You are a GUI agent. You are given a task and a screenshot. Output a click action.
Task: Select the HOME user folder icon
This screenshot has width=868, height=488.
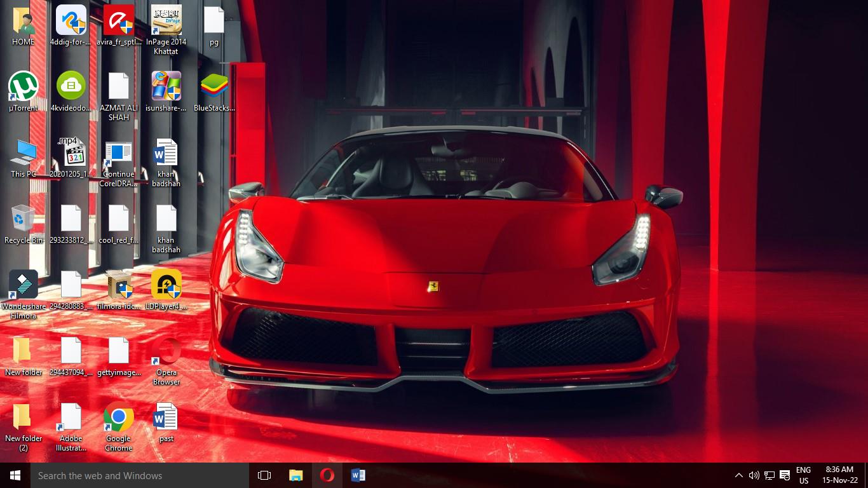click(24, 20)
